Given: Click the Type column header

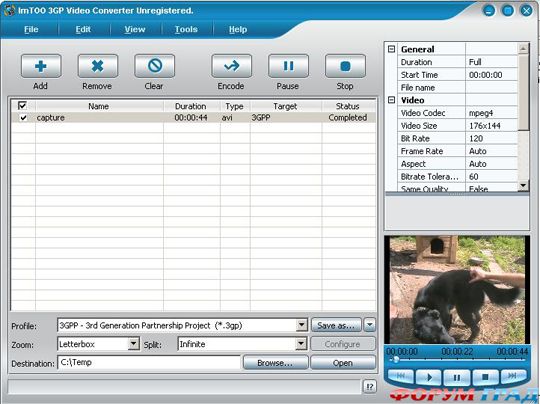Looking at the screenshot, I should coord(235,106).
